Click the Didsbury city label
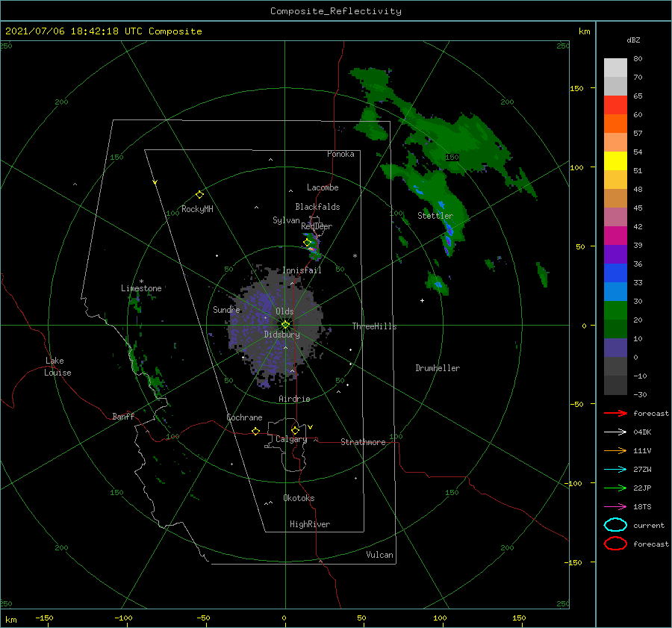Viewport: 672px width, 628px height. [281, 335]
